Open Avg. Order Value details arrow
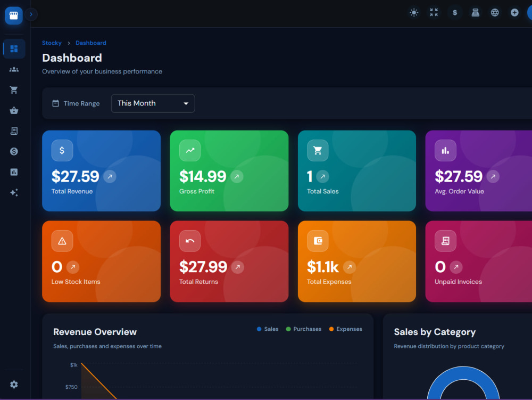 click(493, 177)
